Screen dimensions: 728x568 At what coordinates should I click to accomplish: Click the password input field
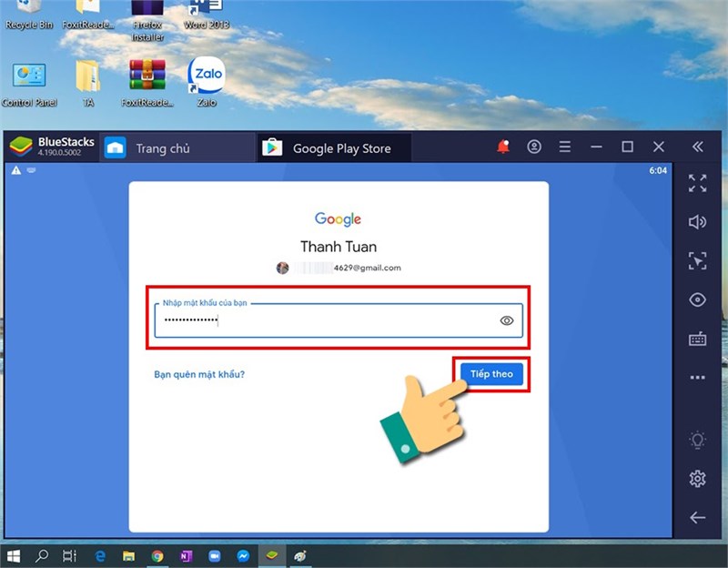tap(339, 320)
